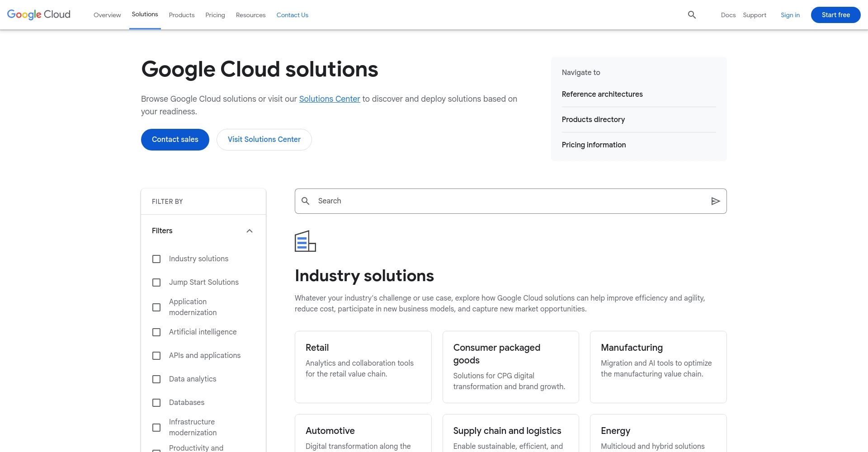The width and height of the screenshot is (868, 452).
Task: Select the APIs and applications checkbox
Action: point(156,356)
